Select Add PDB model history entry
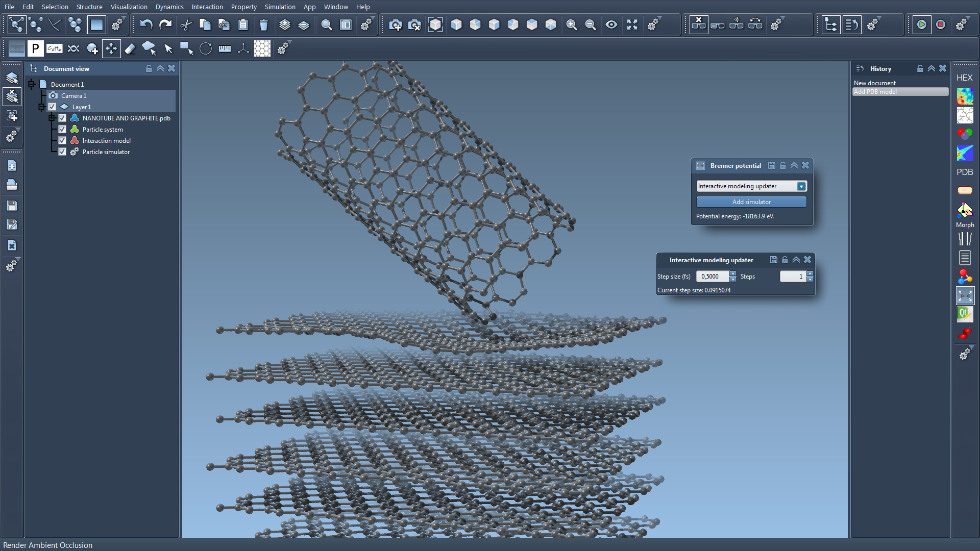Screen dimensions: 980x551 coord(875,92)
